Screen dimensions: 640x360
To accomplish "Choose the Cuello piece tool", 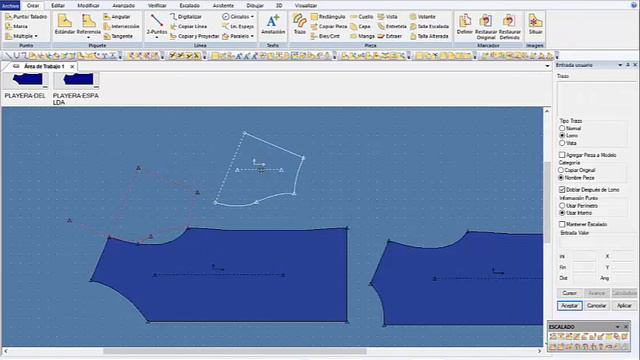I will click(x=362, y=17).
